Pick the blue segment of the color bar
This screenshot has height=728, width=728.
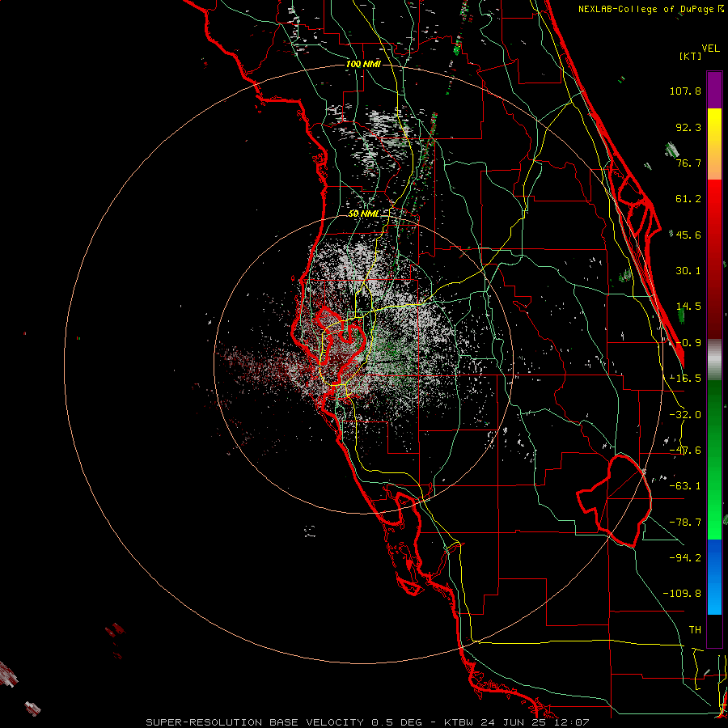714,577
